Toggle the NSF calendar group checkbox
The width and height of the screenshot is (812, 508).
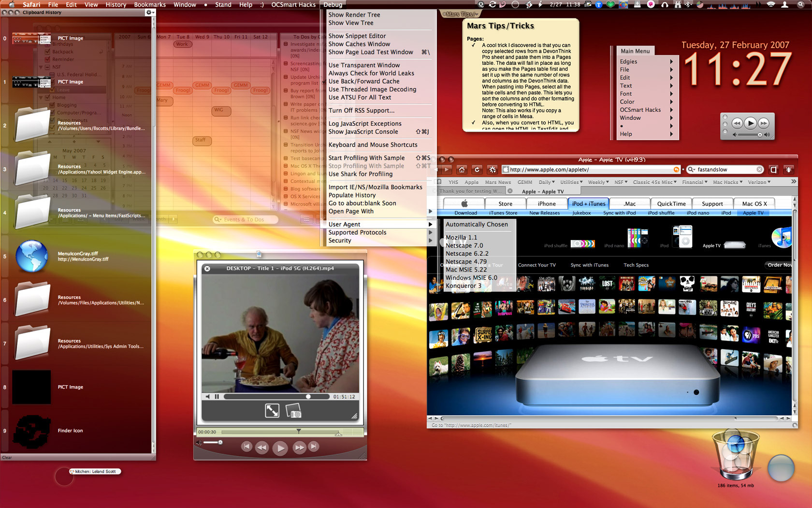pyautogui.click(x=47, y=67)
